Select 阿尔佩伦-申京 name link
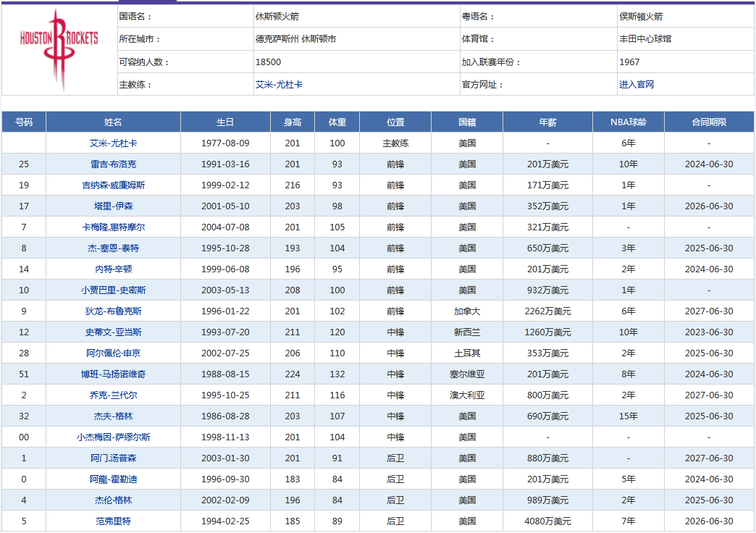Image resolution: width=756 pixels, height=533 pixels. coord(113,353)
